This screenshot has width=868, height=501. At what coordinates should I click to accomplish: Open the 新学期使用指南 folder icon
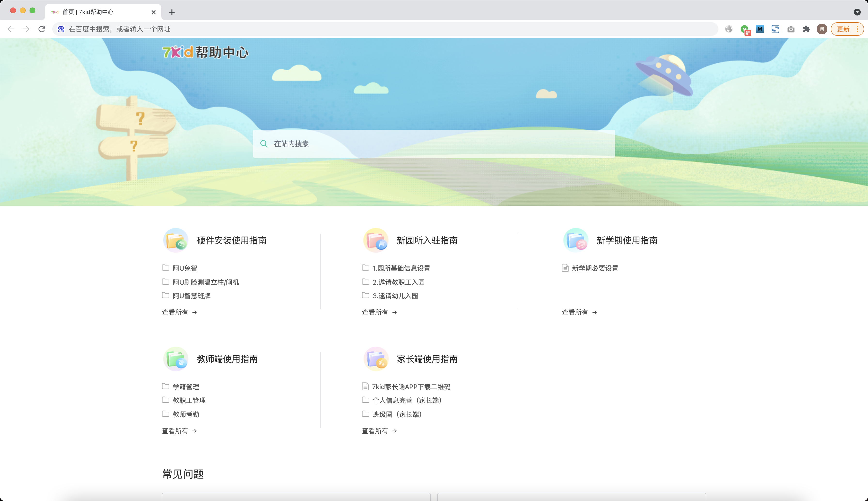(576, 240)
